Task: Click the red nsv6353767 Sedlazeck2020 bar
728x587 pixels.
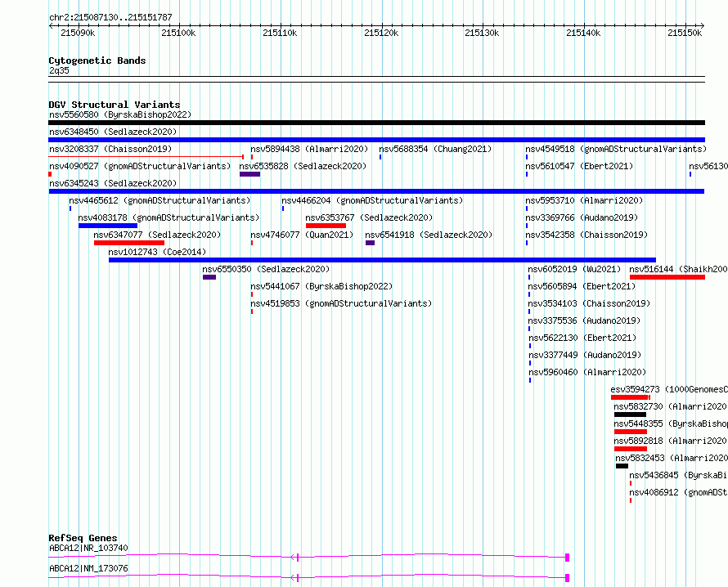Action: point(326,226)
